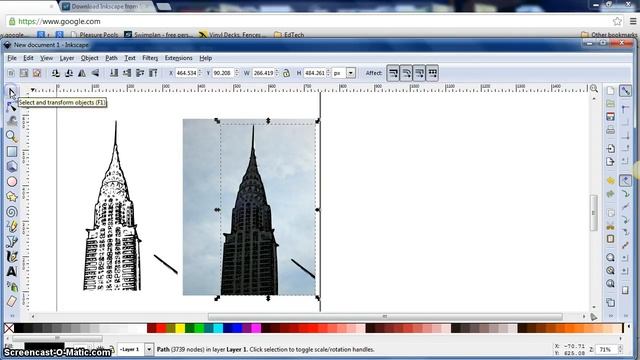Viewport: 640px width, 360px height.
Task: Toggle scale rounded corners affect button
Action: pos(406,73)
